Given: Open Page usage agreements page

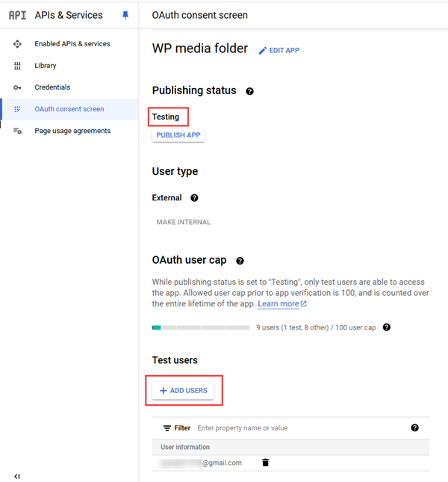Looking at the screenshot, I should pos(72,131).
